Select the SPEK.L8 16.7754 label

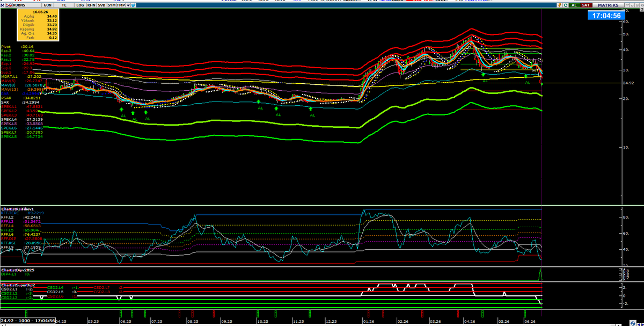tap(22, 137)
